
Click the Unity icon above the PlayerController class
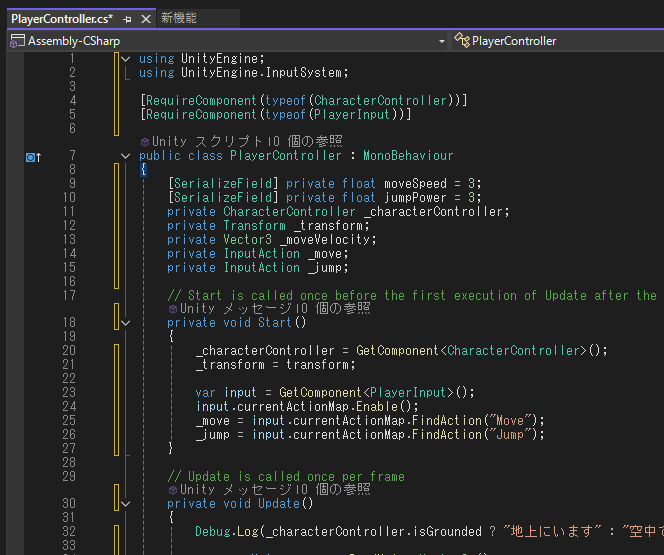pos(145,142)
